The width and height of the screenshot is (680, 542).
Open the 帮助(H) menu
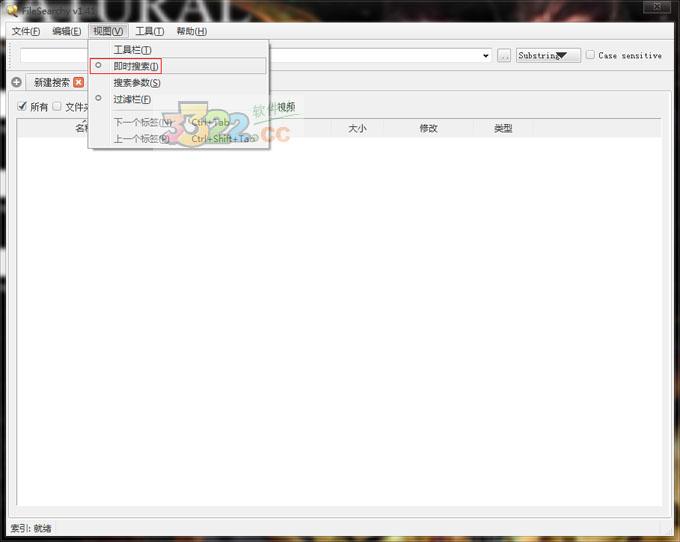[x=191, y=31]
